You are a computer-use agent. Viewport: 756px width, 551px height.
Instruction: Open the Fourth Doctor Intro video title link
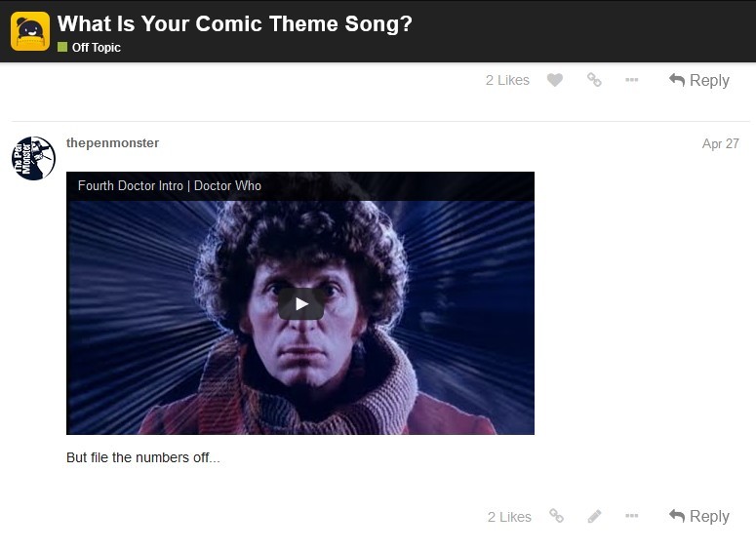click(170, 185)
